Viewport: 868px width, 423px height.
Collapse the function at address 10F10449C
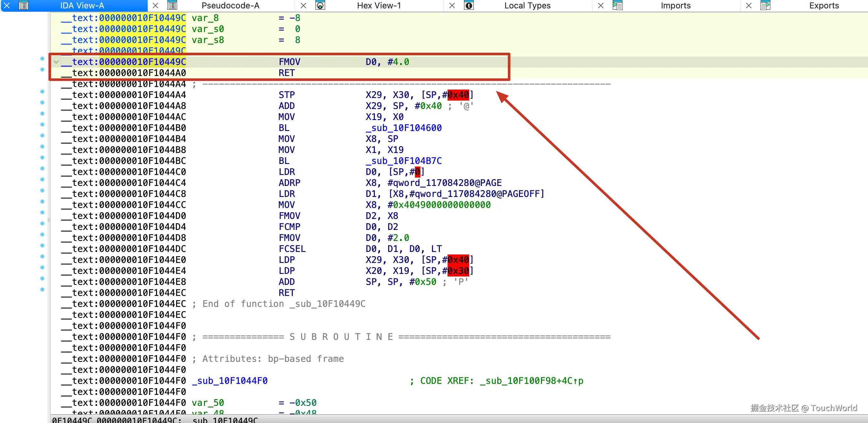coord(56,62)
